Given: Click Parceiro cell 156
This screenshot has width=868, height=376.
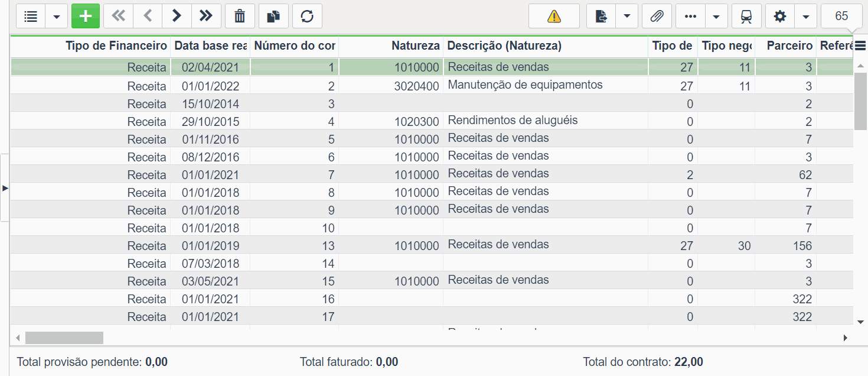Looking at the screenshot, I should pyautogui.click(x=785, y=246).
